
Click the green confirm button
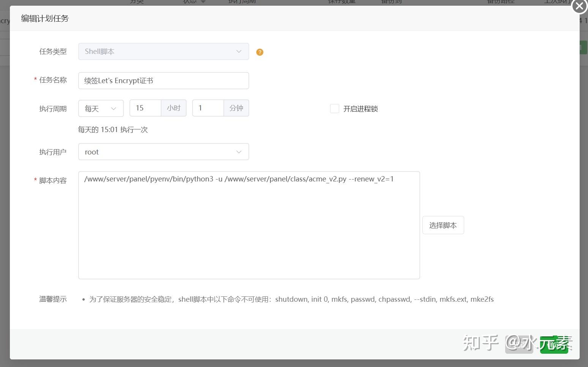click(x=554, y=345)
